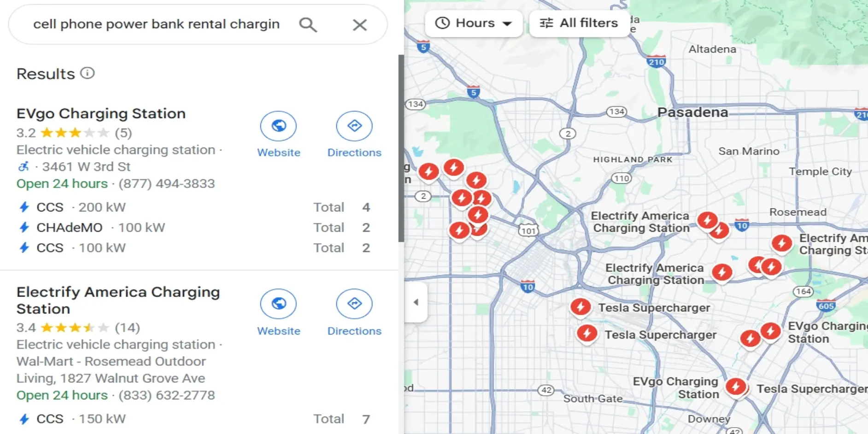Click the address 3461 W 3rd St

[x=87, y=166]
